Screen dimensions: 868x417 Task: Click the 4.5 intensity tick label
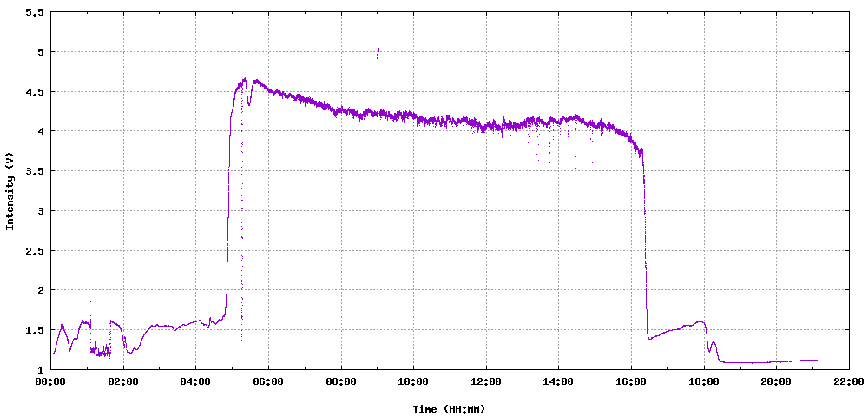[34, 91]
